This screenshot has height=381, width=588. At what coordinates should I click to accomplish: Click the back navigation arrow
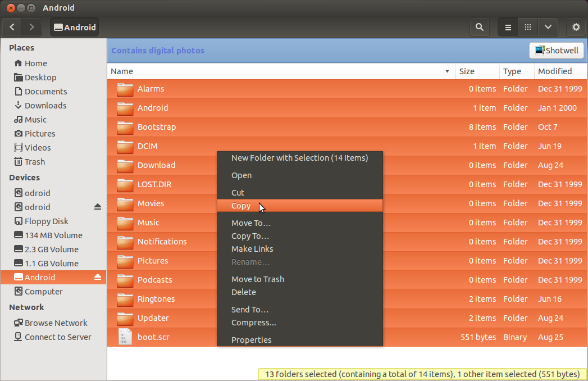(x=12, y=26)
